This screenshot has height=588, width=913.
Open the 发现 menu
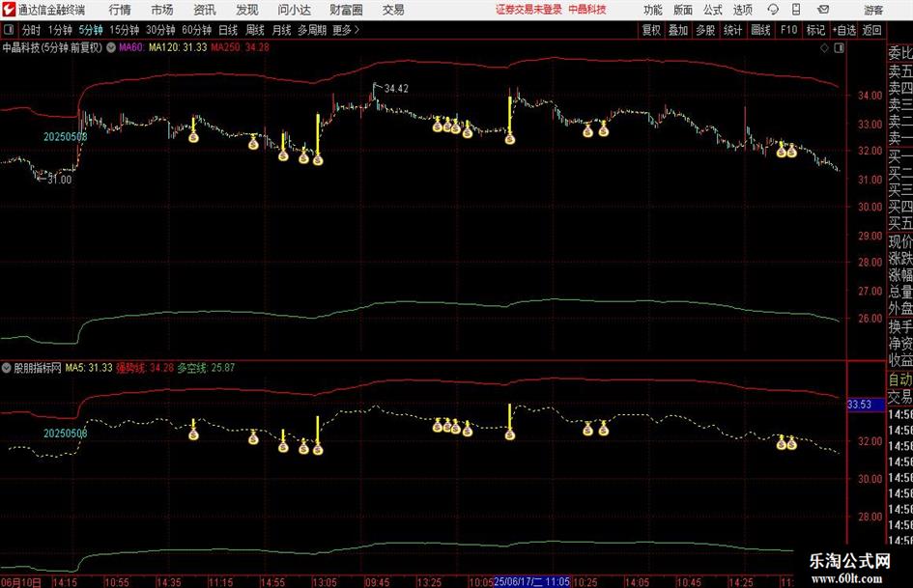tap(247, 10)
